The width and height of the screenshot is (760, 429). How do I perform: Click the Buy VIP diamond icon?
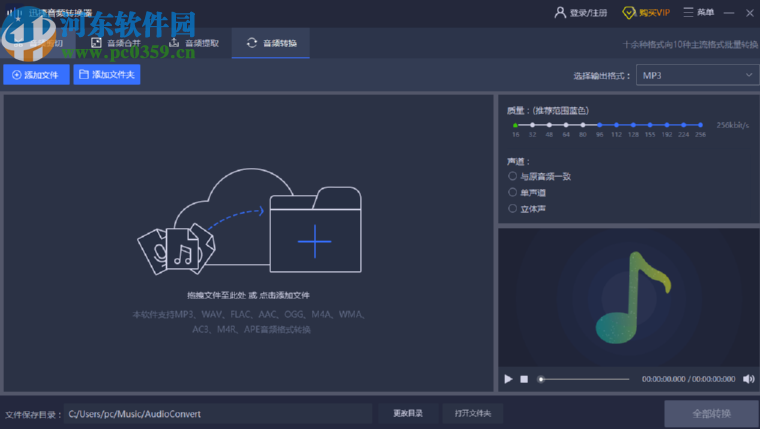628,13
